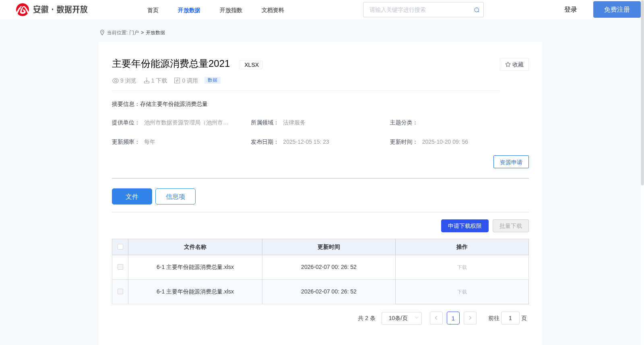Click the star icon in 收藏 button
The width and height of the screenshot is (644, 345).
508,64
